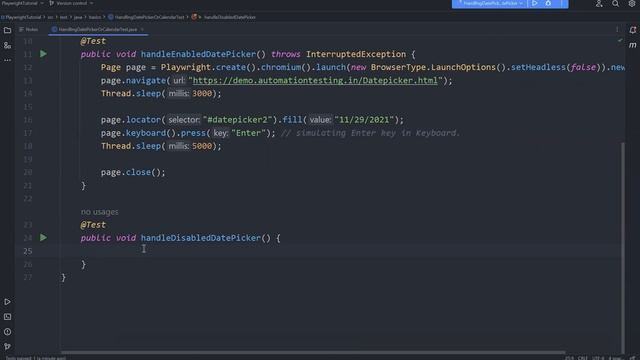Viewport: 640px width, 360px height.
Task: Click PlaywrightTutorial in the breadcrumb bar
Action: tap(23, 17)
